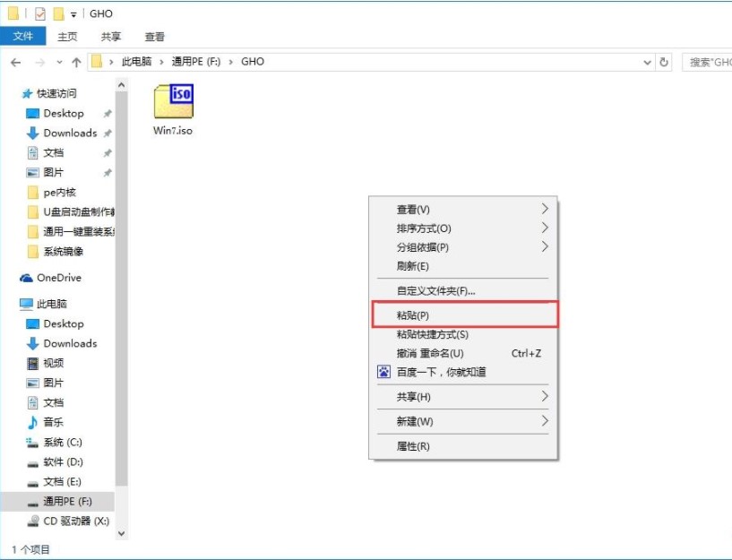732x560 pixels.
Task: Click 百度一下，你就知道 menu entry
Action: point(462,372)
